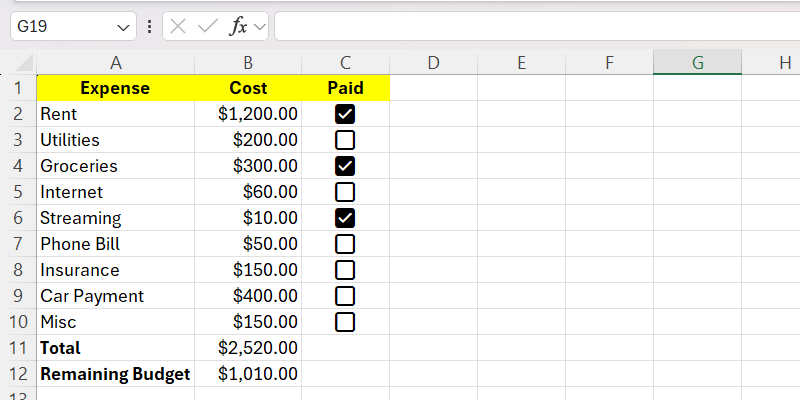800x400 pixels.
Task: Uncheck the Paid checkbox for Streaming
Action: [345, 218]
